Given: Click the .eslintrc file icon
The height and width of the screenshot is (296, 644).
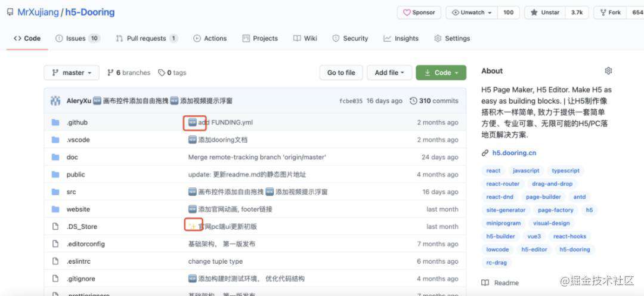Looking at the screenshot, I should coord(55,261).
